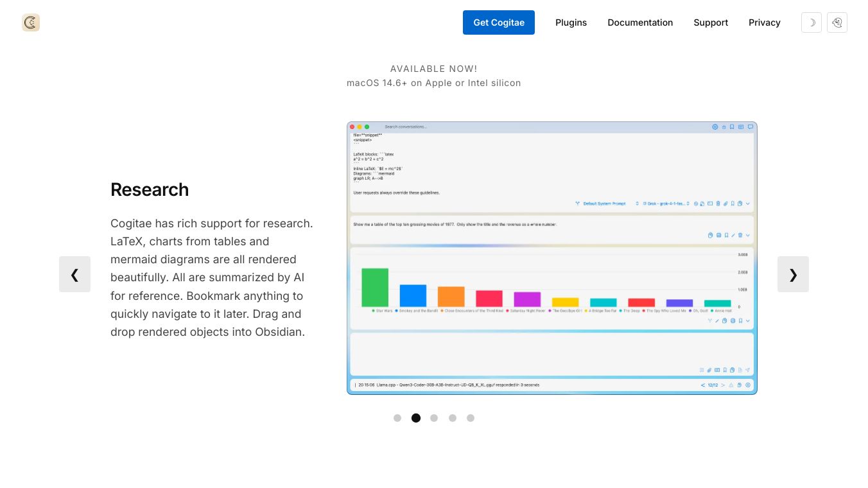Click the settings gear in the app screenshot
868x488 pixels.
[x=715, y=127]
